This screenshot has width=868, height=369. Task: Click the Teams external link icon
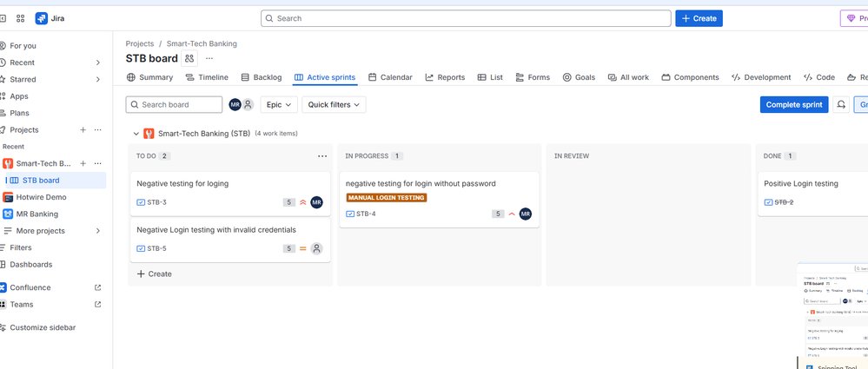click(98, 304)
